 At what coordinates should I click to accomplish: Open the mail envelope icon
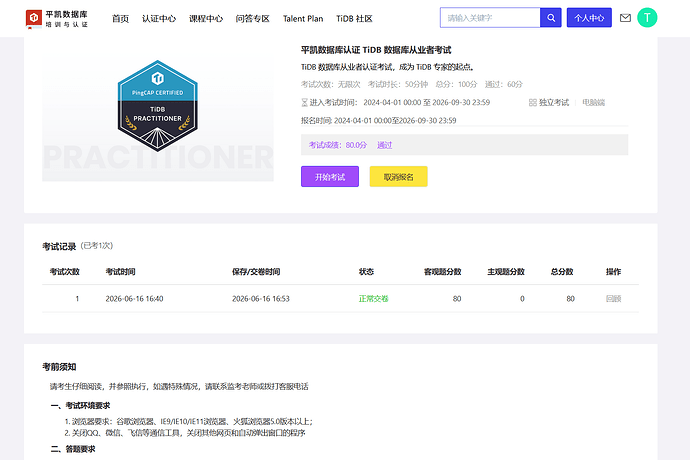[625, 18]
